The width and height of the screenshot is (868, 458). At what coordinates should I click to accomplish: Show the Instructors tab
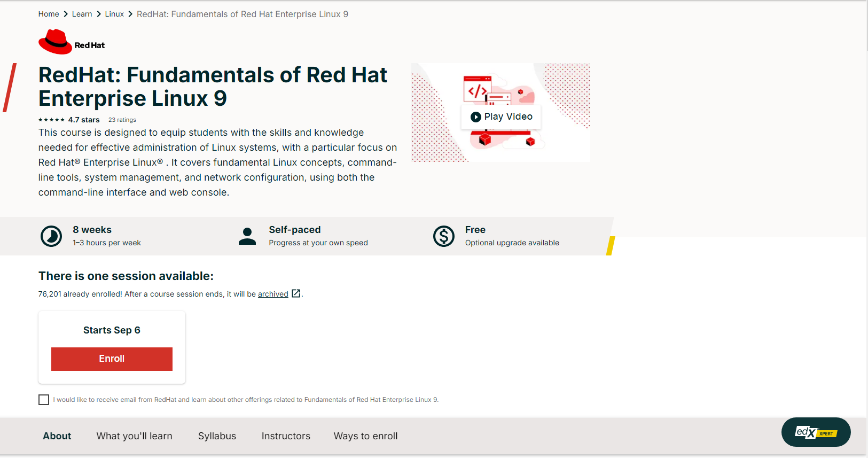(x=286, y=436)
